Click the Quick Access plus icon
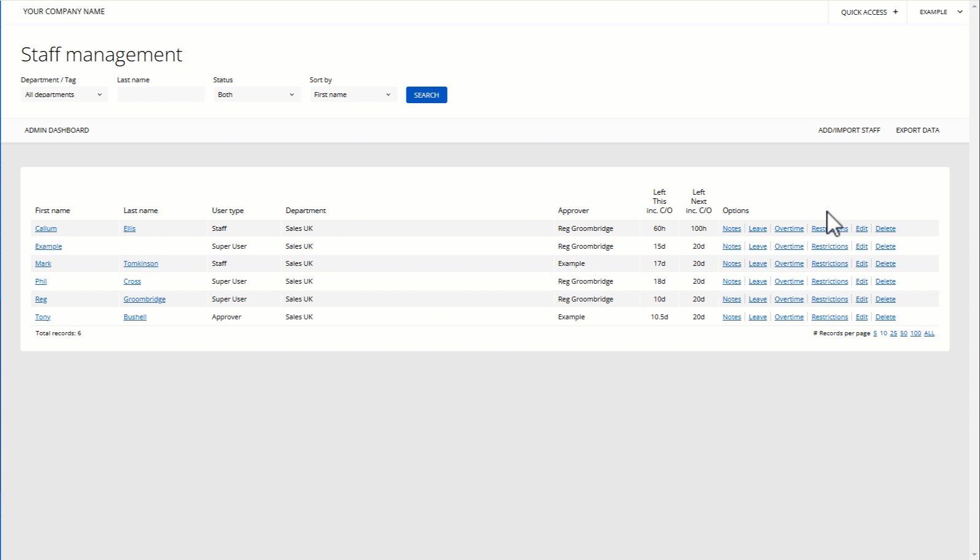Image resolution: width=980 pixels, height=560 pixels. (895, 12)
